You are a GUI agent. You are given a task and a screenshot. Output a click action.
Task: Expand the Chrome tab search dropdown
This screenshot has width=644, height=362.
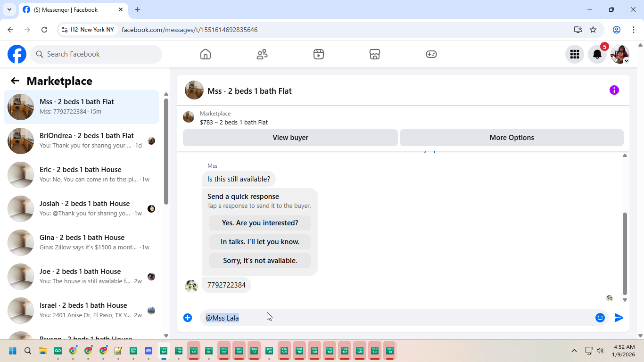(x=9, y=9)
